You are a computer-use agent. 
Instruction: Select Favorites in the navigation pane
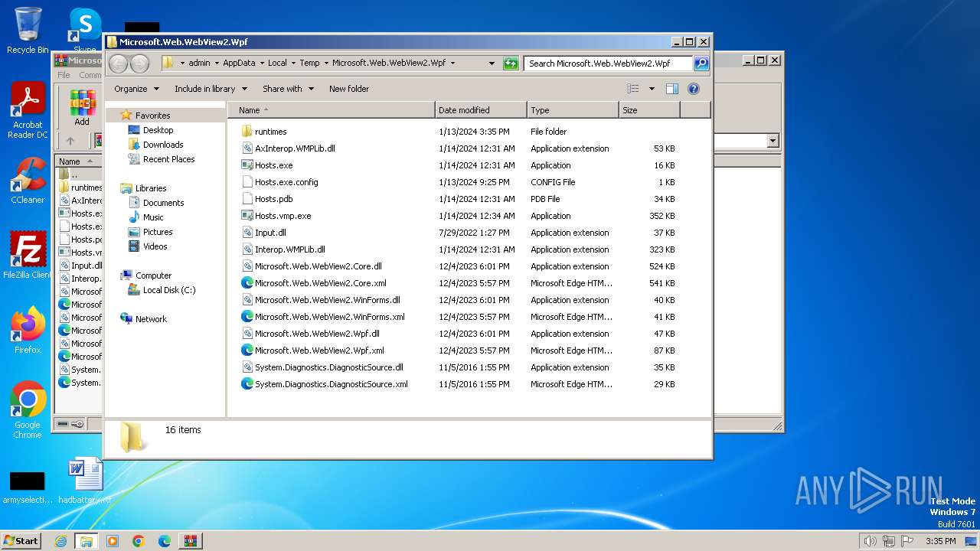(152, 116)
